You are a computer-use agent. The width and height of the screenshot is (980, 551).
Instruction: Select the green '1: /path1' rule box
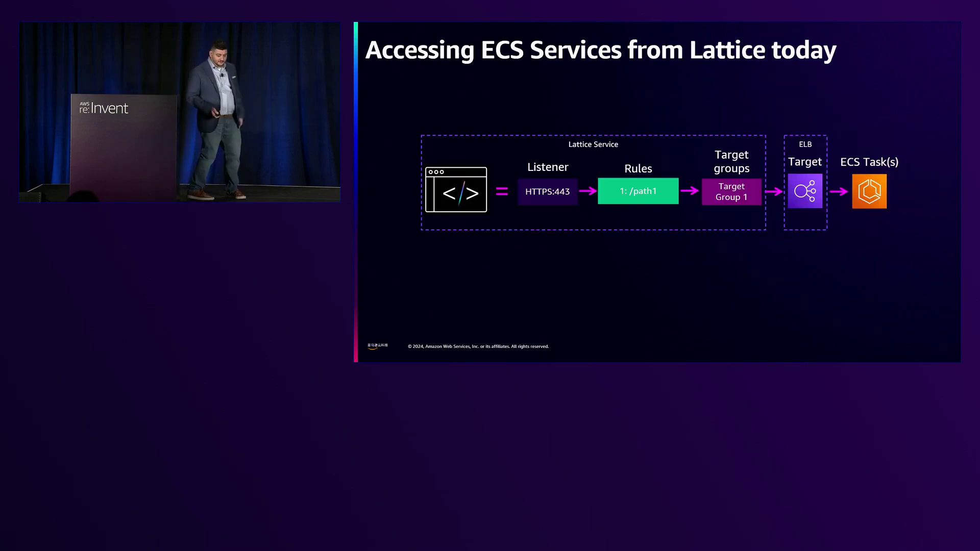click(x=638, y=191)
